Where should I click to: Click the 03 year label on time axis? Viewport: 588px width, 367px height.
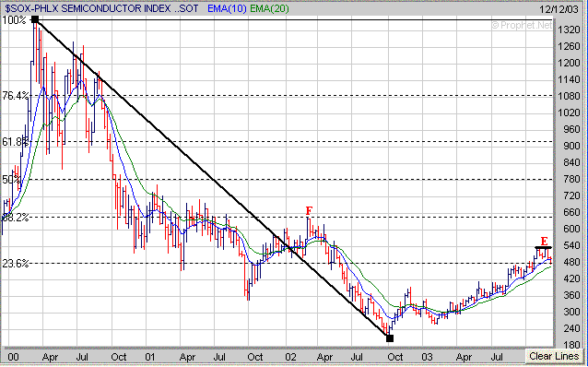click(427, 357)
